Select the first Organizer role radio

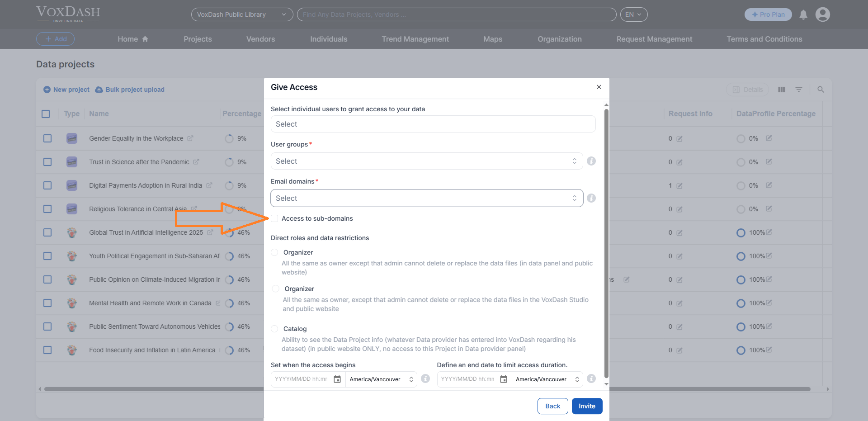(274, 252)
